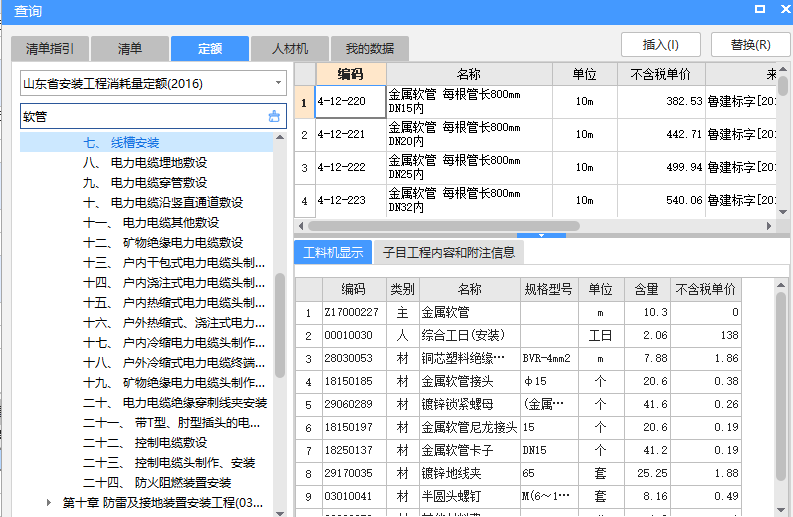Click the 编码 column header in quota table
The width and height of the screenshot is (793, 517).
[351, 74]
